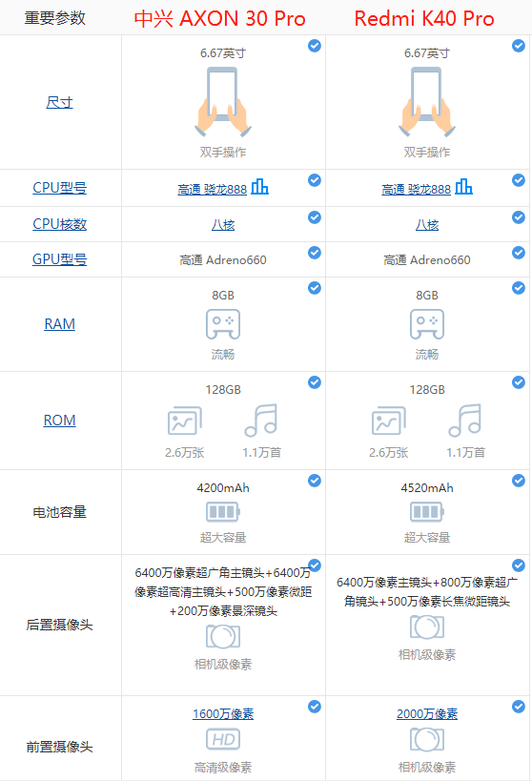Click the camera icon in Redmi's rear camera cell
Screen dimensions: 532x781
tap(427, 627)
